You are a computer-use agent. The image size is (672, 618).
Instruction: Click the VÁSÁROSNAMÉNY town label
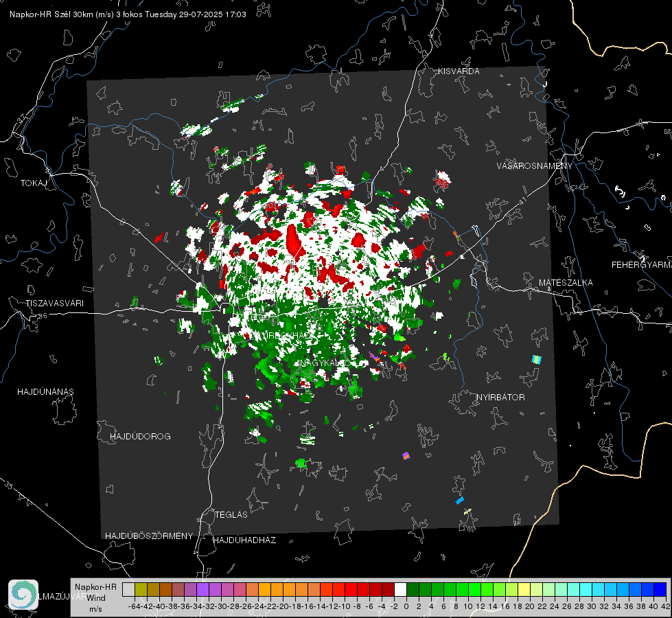click(535, 166)
